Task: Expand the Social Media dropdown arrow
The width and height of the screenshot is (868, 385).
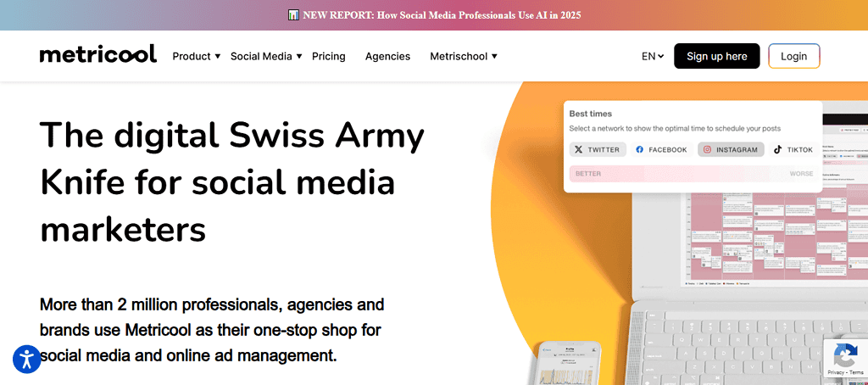Action: pos(299,56)
